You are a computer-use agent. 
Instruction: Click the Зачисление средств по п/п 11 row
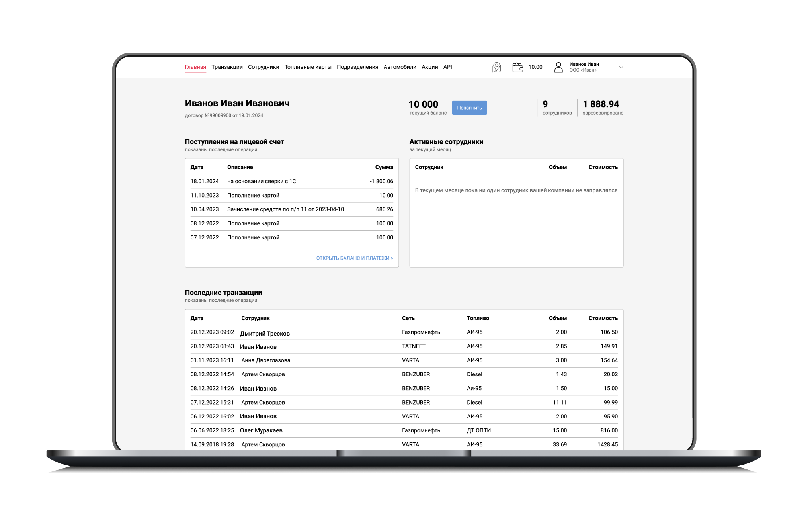click(x=285, y=209)
